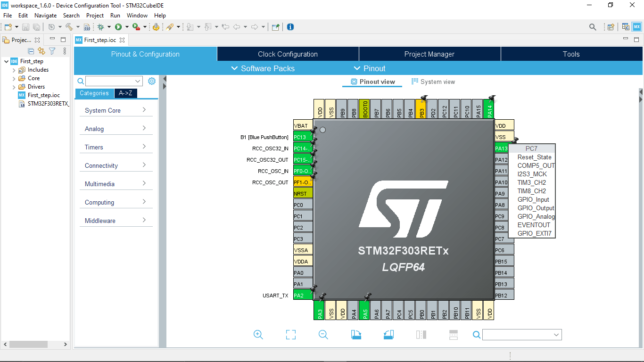Close the First_step.ioc editor tab
644x362 pixels.
[122, 40]
